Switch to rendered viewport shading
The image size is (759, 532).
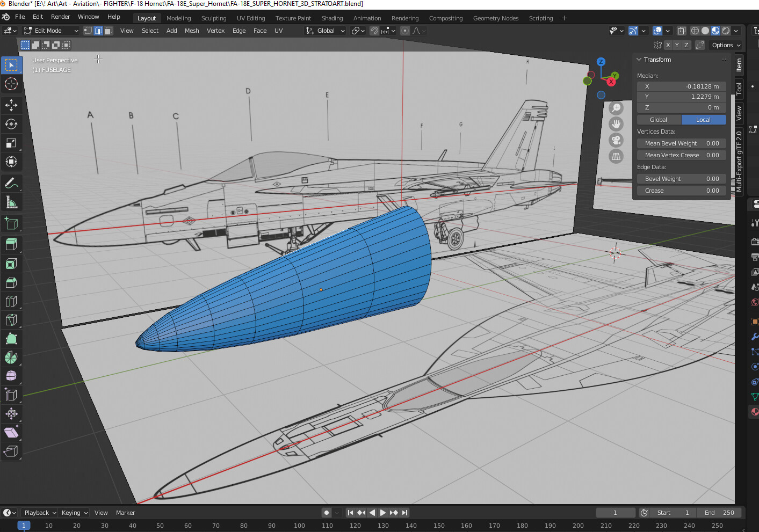point(726,31)
